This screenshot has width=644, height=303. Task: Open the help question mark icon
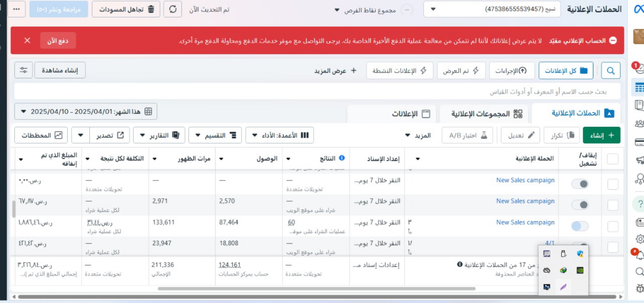[640, 204]
